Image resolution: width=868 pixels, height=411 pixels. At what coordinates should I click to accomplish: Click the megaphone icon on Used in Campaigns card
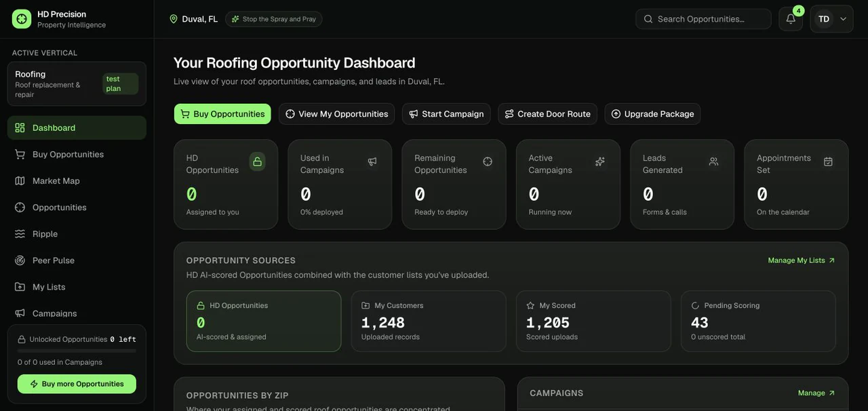372,161
